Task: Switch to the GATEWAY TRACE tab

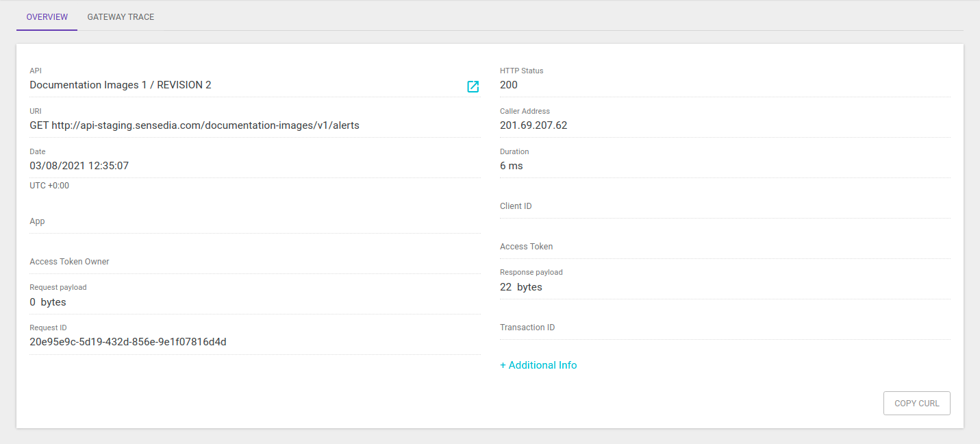Action: 121,16
